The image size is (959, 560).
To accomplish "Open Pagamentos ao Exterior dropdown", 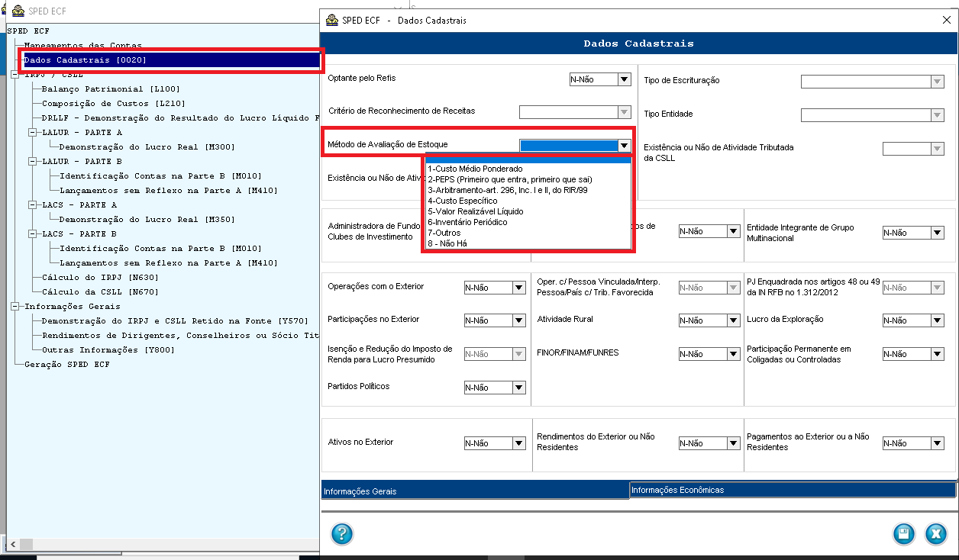I will [938, 443].
